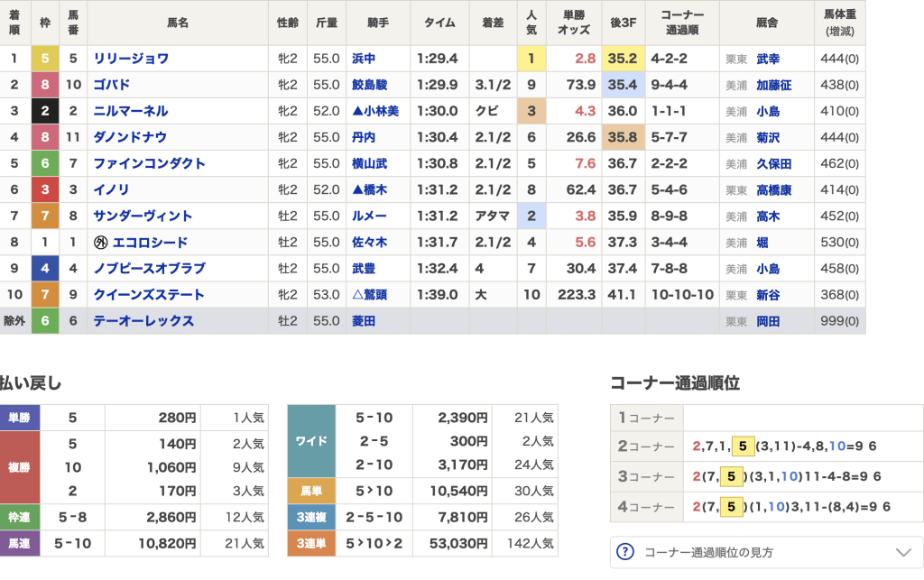Open trainer 菊沢 stable link
924x580 pixels.
768,137
